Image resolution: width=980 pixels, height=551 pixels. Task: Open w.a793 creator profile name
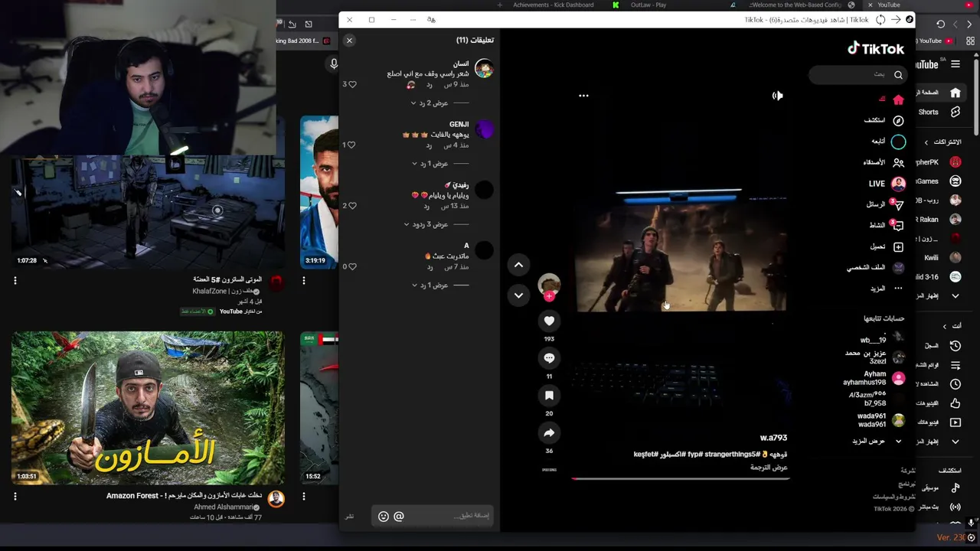coord(773,438)
